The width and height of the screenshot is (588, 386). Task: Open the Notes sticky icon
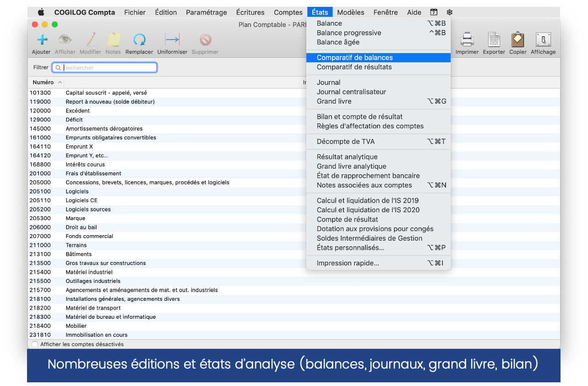(x=113, y=40)
